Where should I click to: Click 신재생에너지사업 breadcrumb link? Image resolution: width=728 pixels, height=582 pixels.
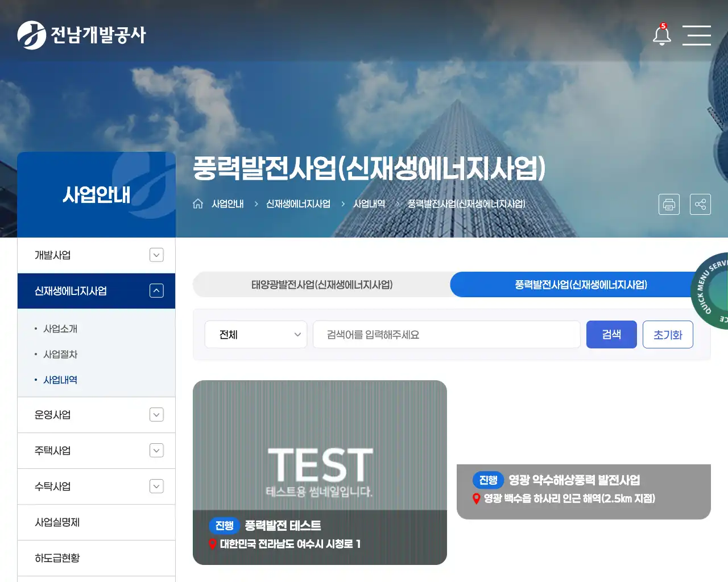click(x=298, y=203)
